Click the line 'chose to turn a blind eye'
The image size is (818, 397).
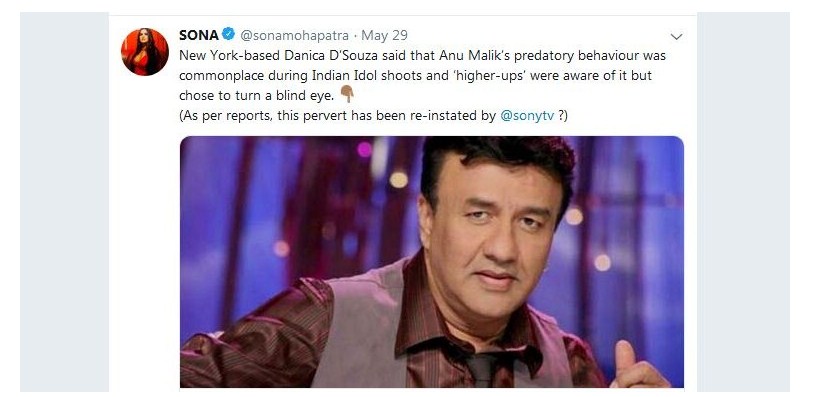(257, 95)
